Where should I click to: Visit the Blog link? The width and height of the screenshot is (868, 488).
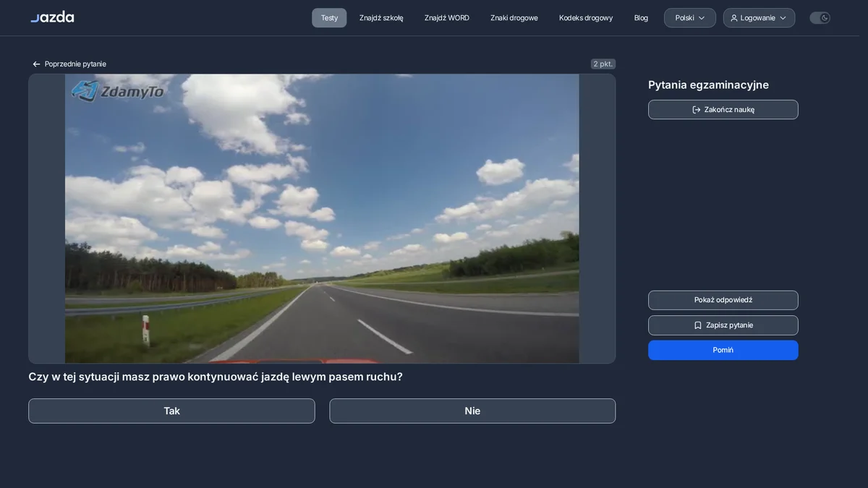tap(641, 18)
